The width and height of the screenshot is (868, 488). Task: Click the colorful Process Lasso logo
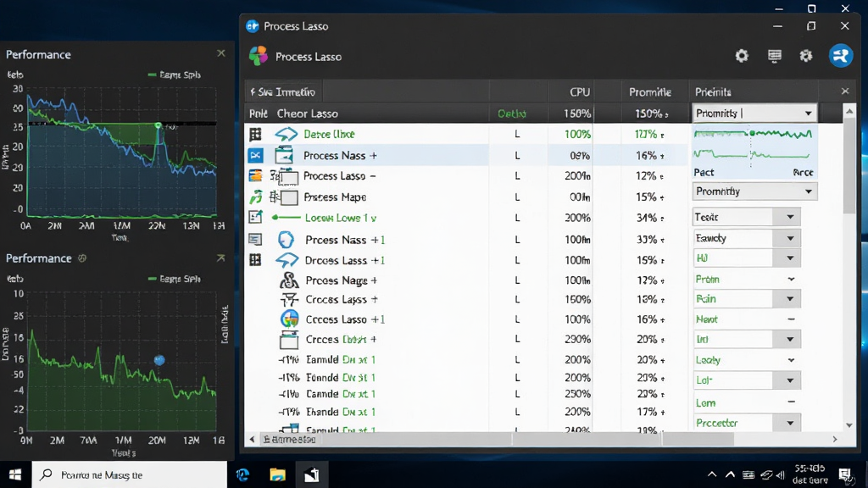tap(259, 56)
